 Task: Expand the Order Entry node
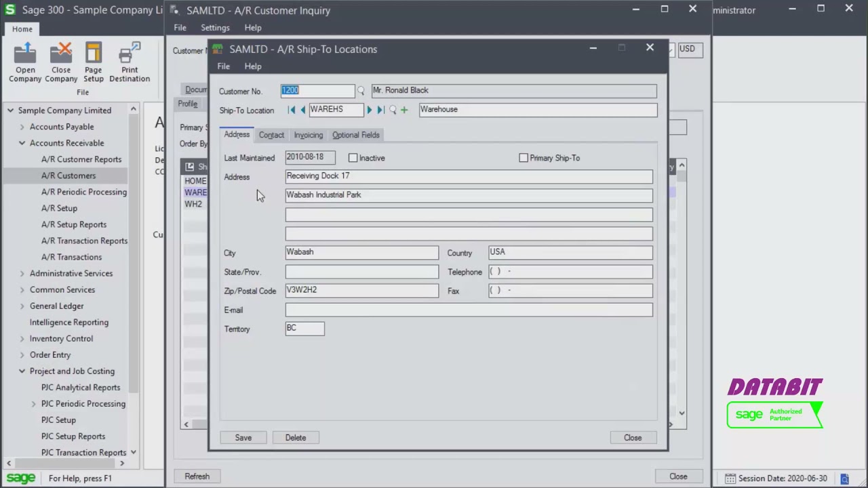pyautogui.click(x=22, y=354)
